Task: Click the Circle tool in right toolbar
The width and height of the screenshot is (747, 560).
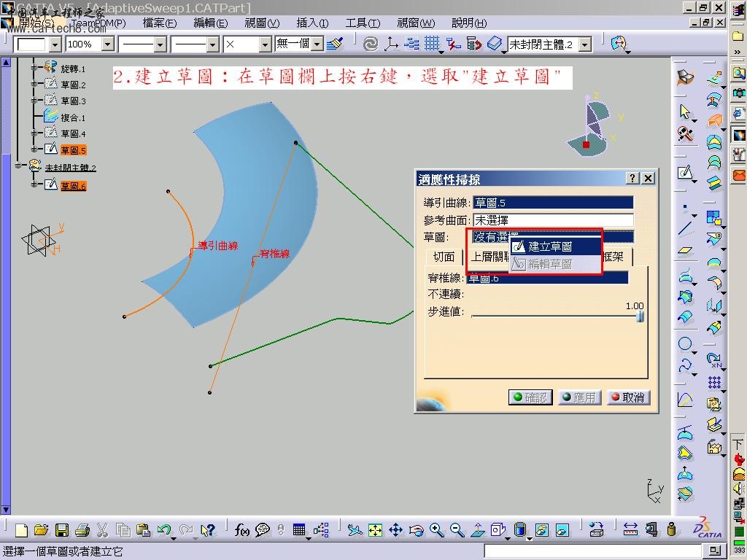Action: (685, 344)
